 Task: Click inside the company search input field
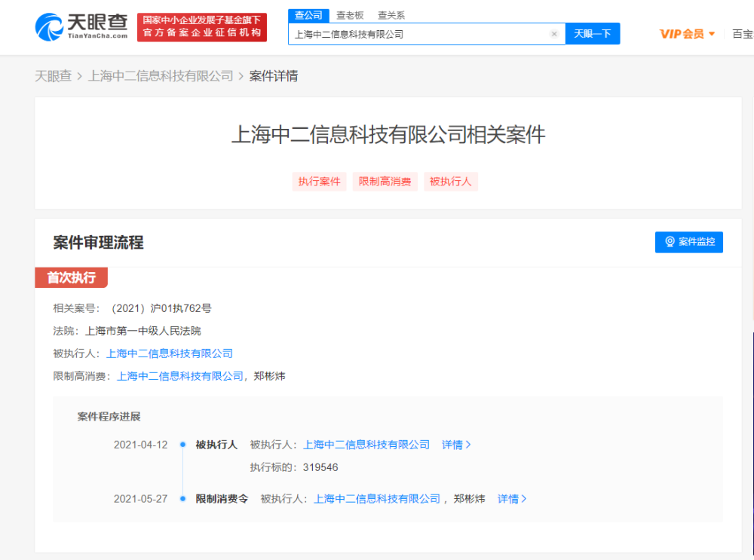[418, 34]
